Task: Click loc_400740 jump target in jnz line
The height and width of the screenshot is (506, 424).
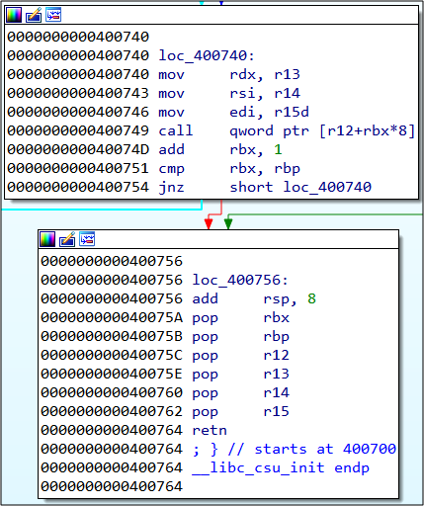Action: 327,187
